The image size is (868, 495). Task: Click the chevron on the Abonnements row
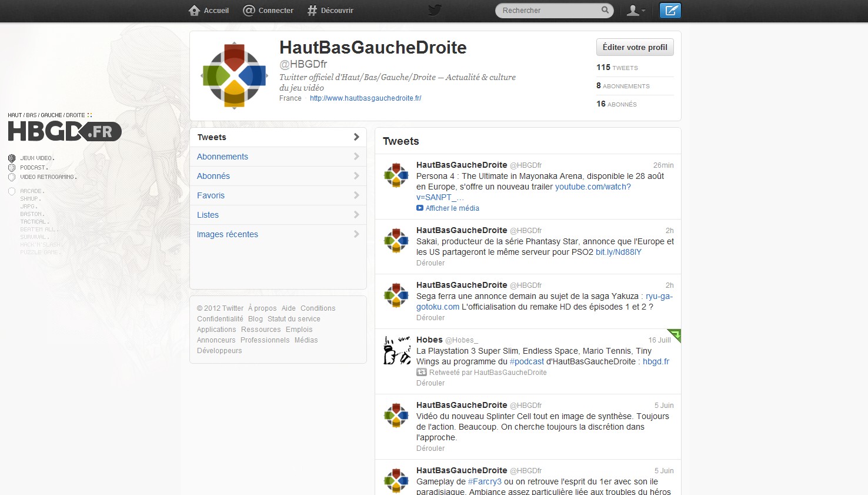pyautogui.click(x=356, y=156)
